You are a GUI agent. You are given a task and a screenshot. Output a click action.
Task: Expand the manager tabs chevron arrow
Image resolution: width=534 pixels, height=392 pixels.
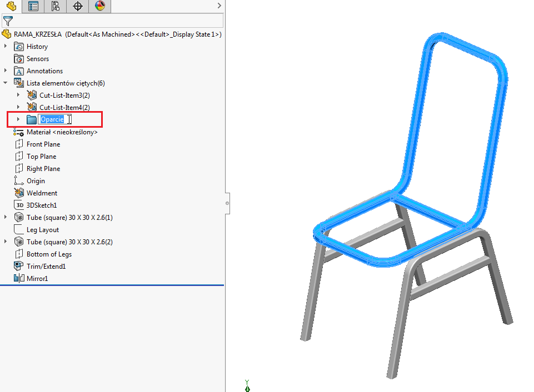[x=219, y=6]
